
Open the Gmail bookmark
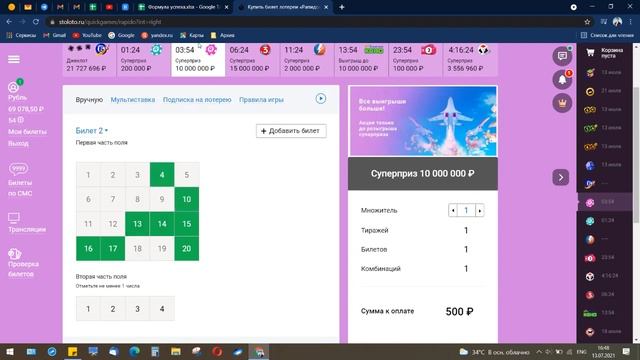click(x=55, y=36)
